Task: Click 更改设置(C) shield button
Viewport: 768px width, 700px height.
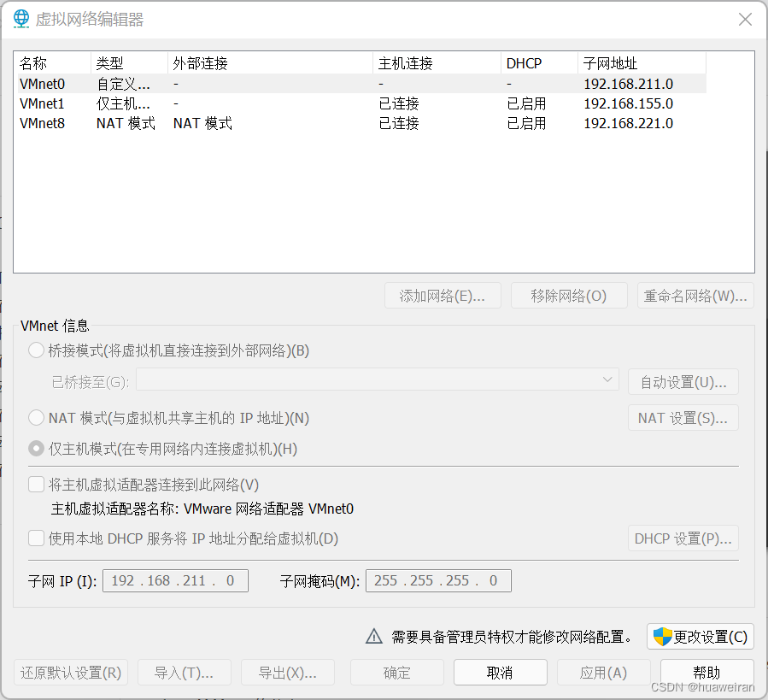Action: coord(700,637)
